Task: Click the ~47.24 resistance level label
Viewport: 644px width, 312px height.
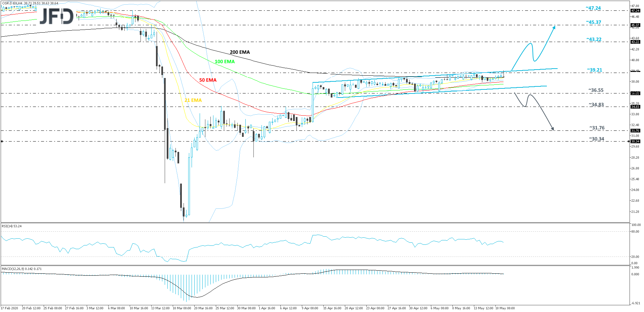Action: point(593,8)
